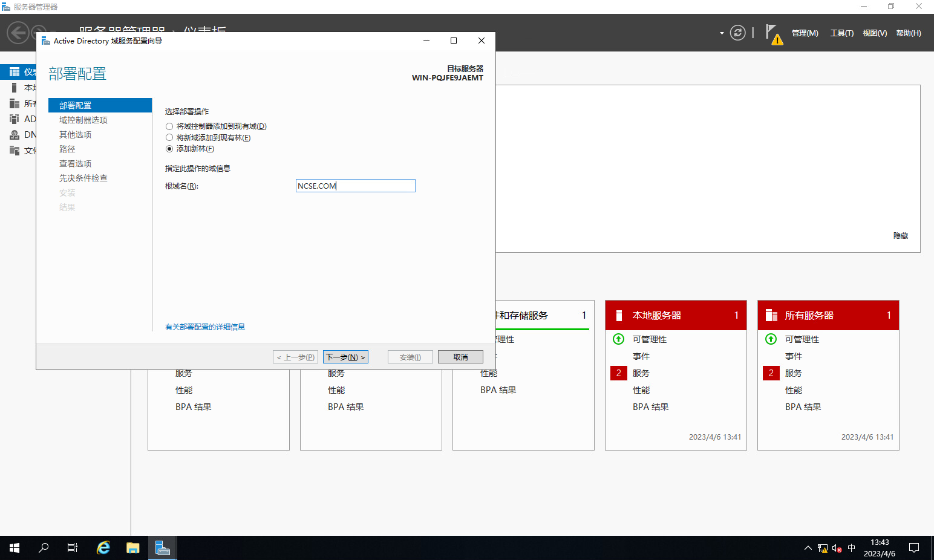Click the 下一步(N) button

(345, 357)
